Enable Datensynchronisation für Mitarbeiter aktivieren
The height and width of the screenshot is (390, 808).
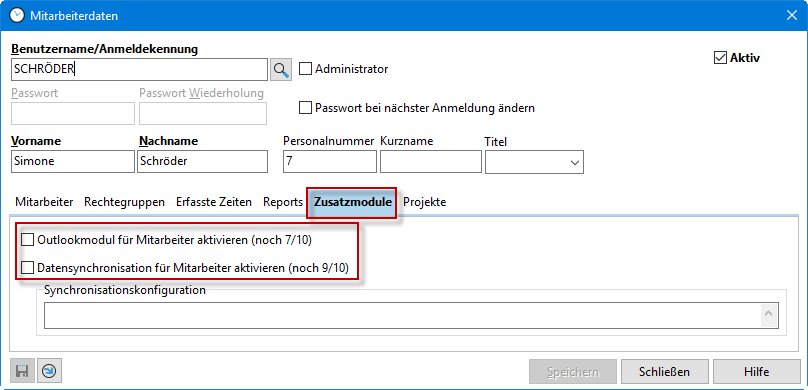point(28,268)
